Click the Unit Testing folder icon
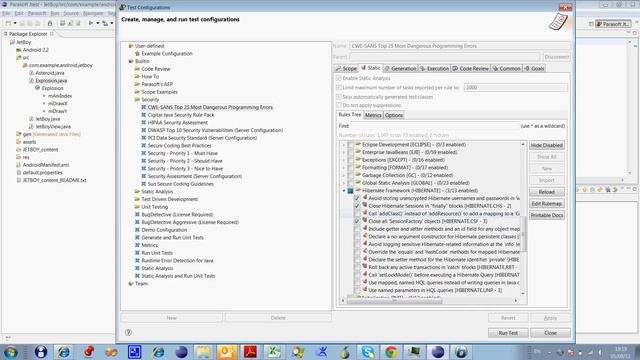This screenshot has height=360, width=640. point(137,207)
